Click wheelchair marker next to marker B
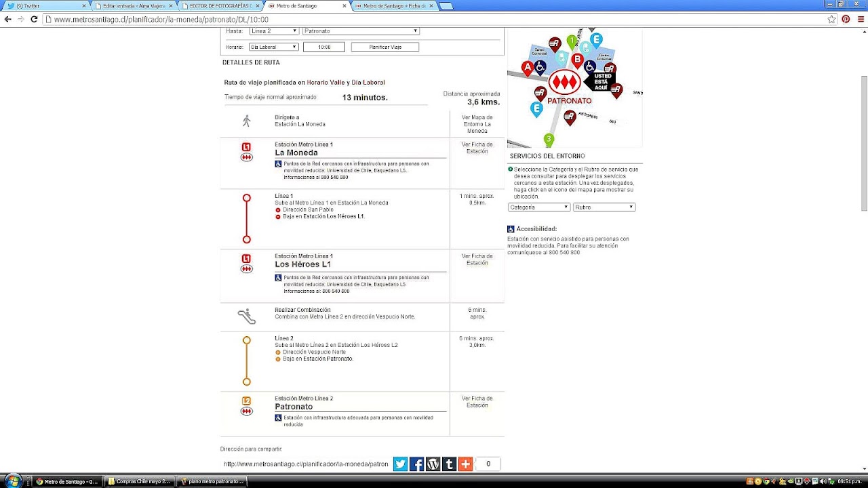 click(590, 66)
